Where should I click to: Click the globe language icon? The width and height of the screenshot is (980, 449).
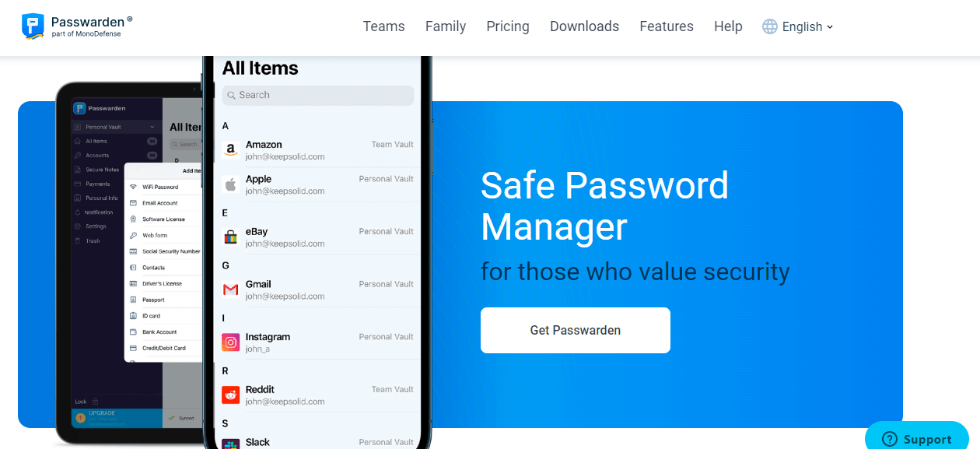click(770, 26)
